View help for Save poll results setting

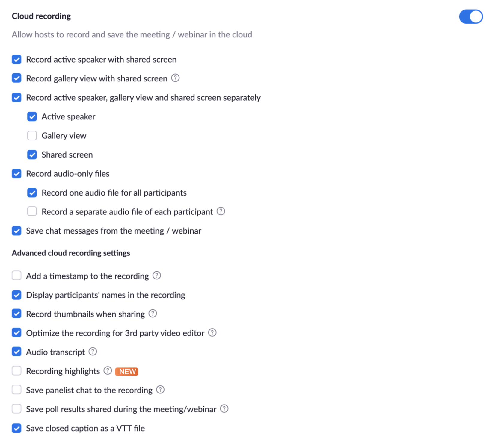[x=224, y=408]
